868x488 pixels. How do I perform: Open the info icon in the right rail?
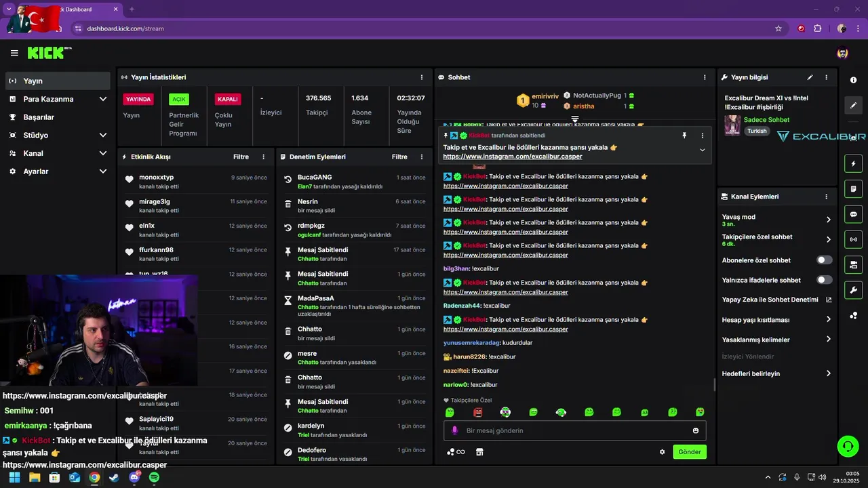[854, 80]
